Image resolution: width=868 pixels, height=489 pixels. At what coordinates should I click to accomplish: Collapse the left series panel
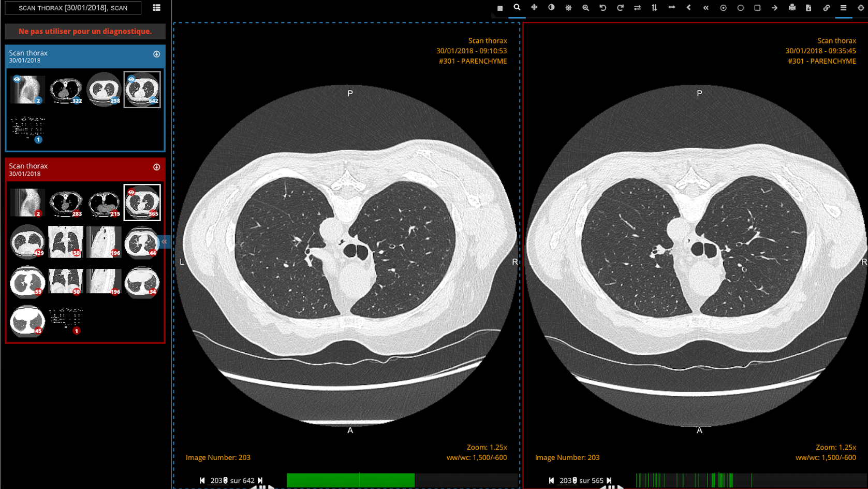point(164,241)
